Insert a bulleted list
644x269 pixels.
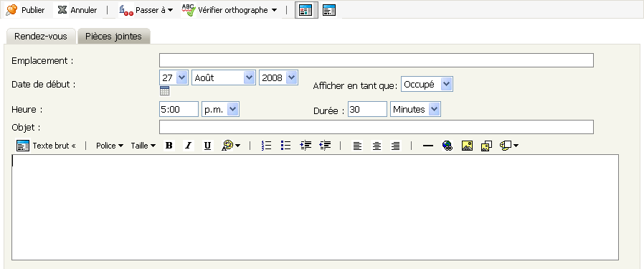[x=286, y=146]
